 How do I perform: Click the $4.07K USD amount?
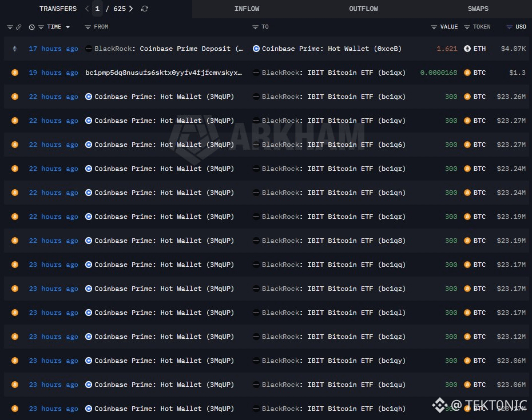(x=513, y=49)
